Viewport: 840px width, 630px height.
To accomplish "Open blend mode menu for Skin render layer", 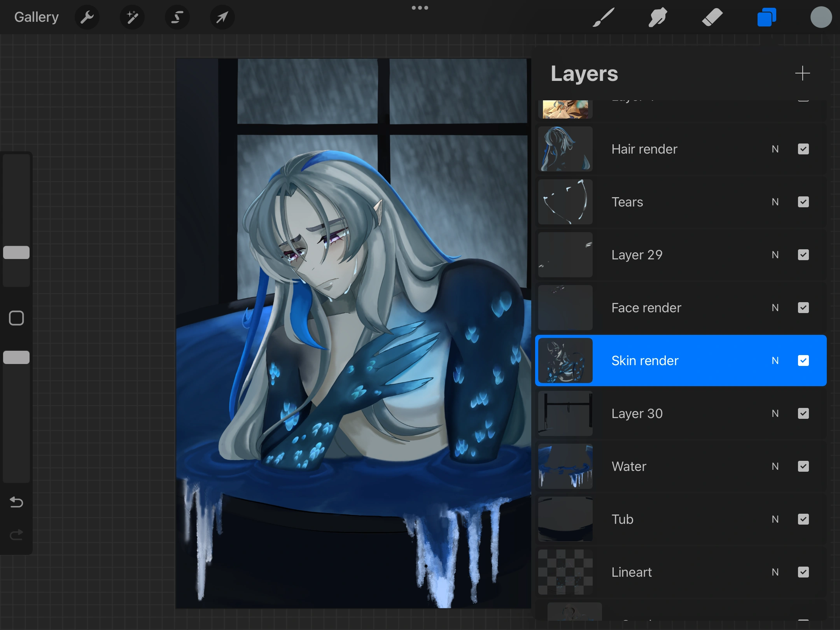I will 775,360.
